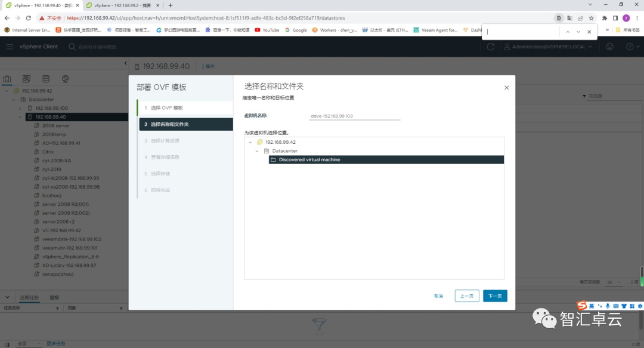Select 192.168.99.42 vCenter in the wizard tree
This screenshot has height=348, width=644.
coord(280,142)
